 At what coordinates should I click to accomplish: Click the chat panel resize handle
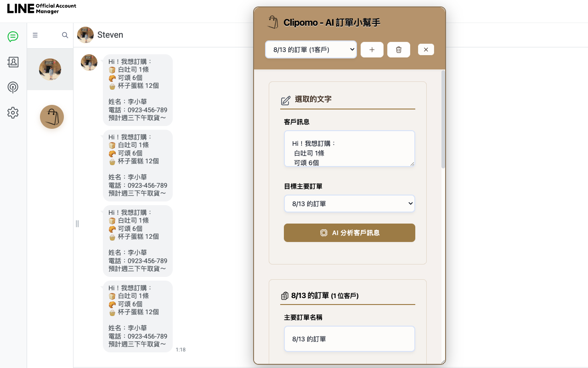click(x=77, y=224)
